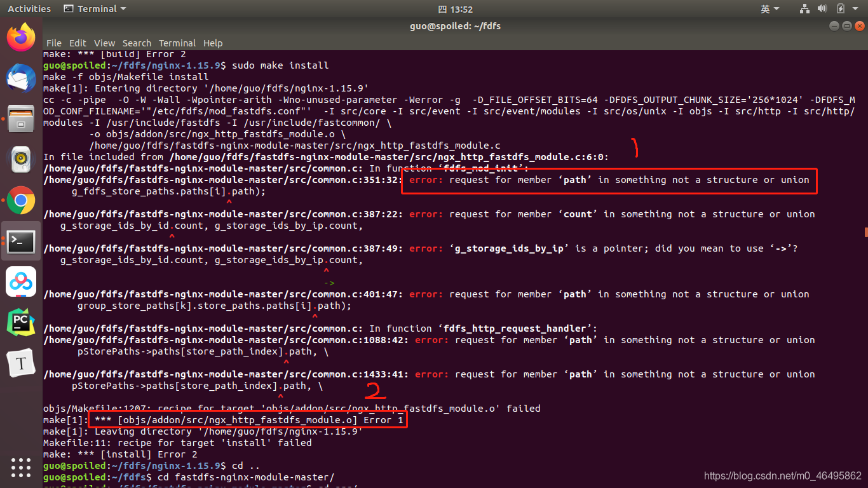Click 'make: *** [build] Error 2' line
Screen dimensions: 868x488
pyautogui.click(x=114, y=54)
